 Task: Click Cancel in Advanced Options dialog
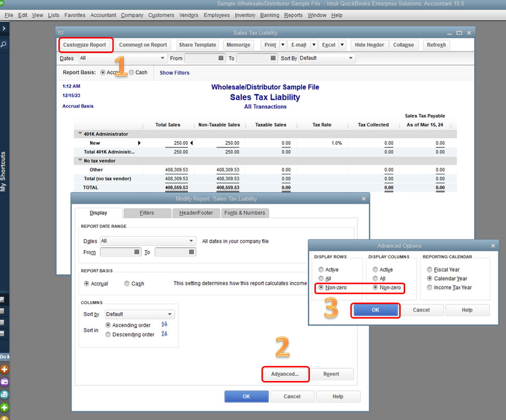[421, 310]
